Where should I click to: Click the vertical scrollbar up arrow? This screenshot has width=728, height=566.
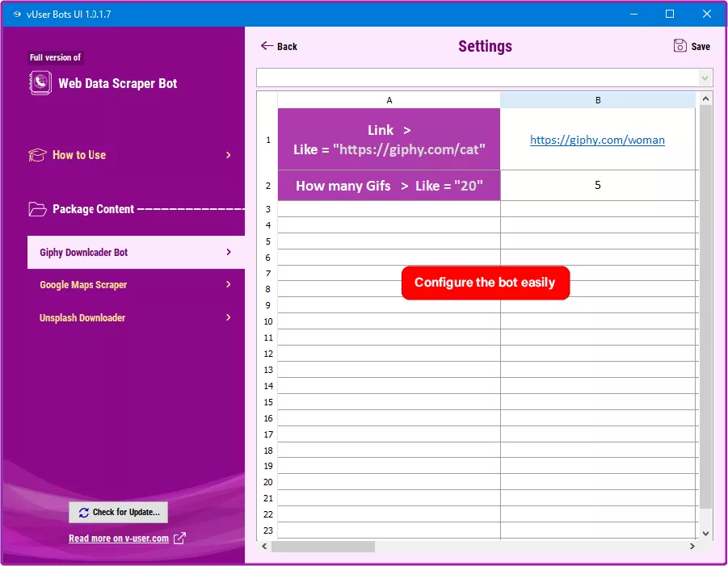click(x=705, y=99)
